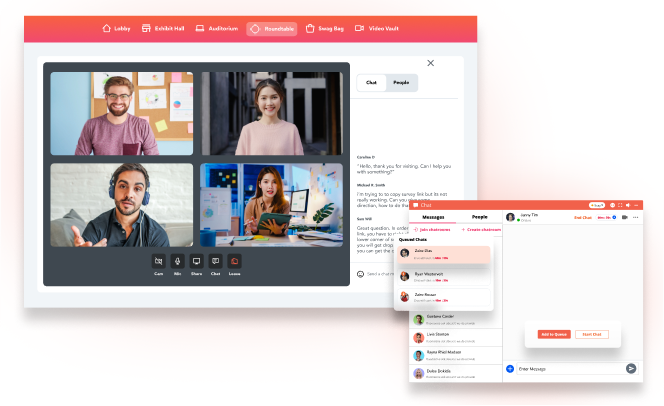This screenshot has height=406, width=664.
Task: Open the Video Vault
Action: (x=376, y=28)
